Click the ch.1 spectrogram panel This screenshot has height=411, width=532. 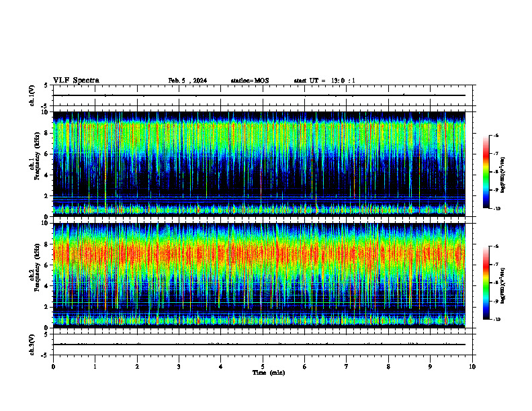tap(259, 164)
